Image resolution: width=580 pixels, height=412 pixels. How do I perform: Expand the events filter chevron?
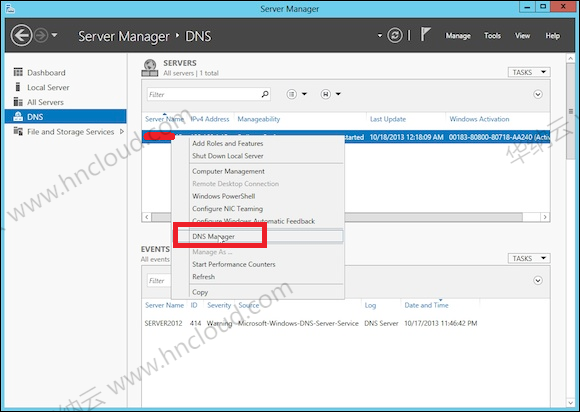click(x=538, y=280)
